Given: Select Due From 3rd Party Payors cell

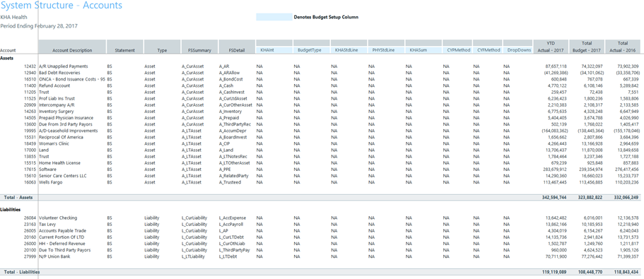Looking at the screenshot, I should (x=66, y=124).
